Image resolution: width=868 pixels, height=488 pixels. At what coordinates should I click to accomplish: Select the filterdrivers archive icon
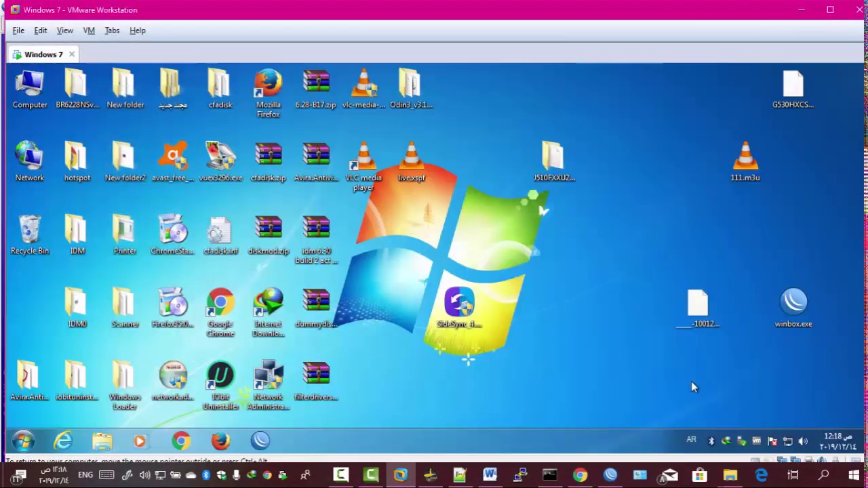coord(316,381)
